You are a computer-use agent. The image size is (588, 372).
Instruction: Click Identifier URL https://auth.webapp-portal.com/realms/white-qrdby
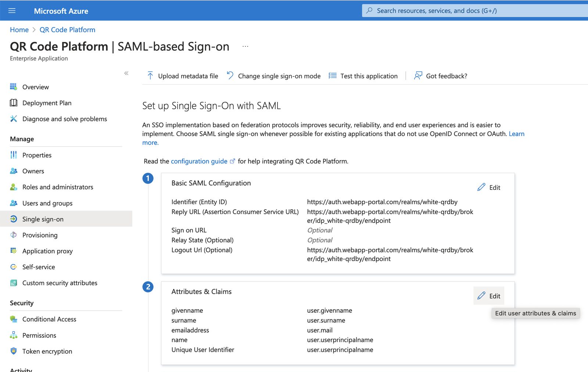(382, 202)
